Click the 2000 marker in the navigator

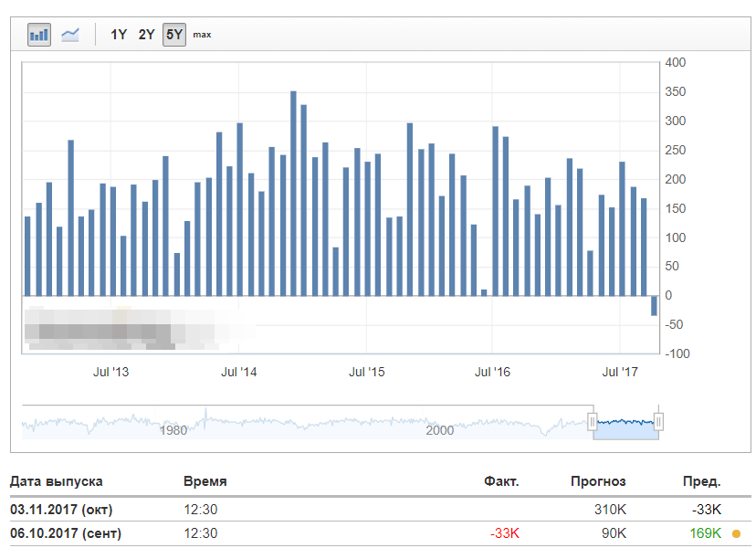click(x=439, y=430)
